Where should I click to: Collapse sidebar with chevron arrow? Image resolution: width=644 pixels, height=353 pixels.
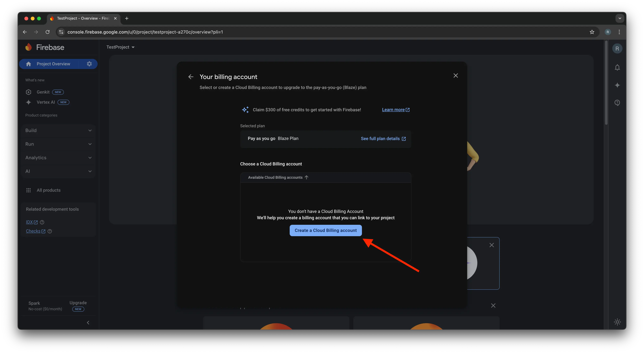(88, 323)
